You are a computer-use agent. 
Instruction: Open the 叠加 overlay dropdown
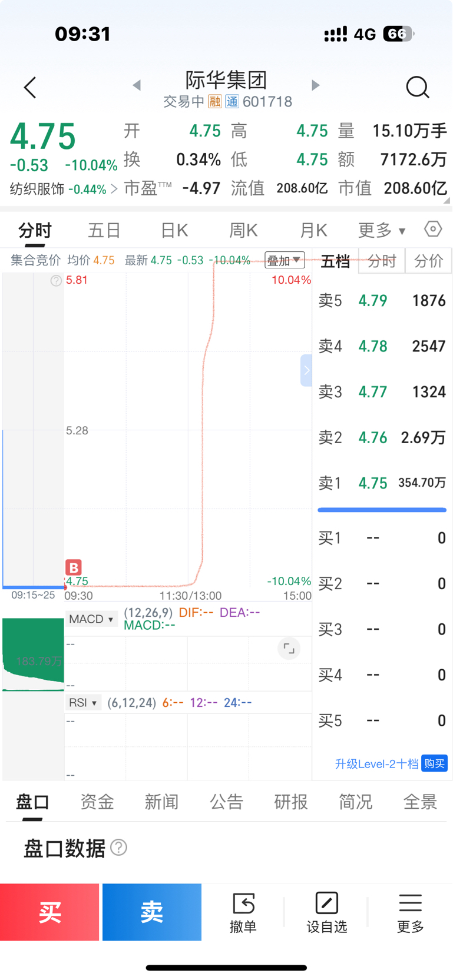(x=285, y=260)
